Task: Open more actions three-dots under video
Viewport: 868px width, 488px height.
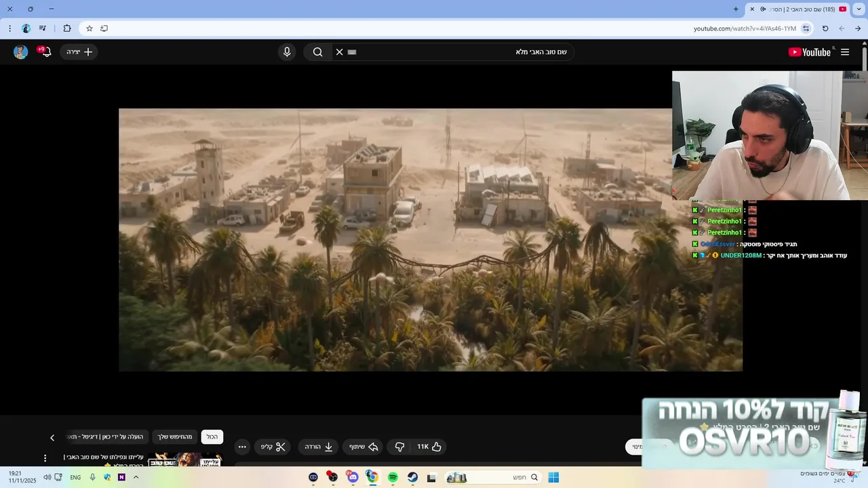Action: (x=242, y=447)
